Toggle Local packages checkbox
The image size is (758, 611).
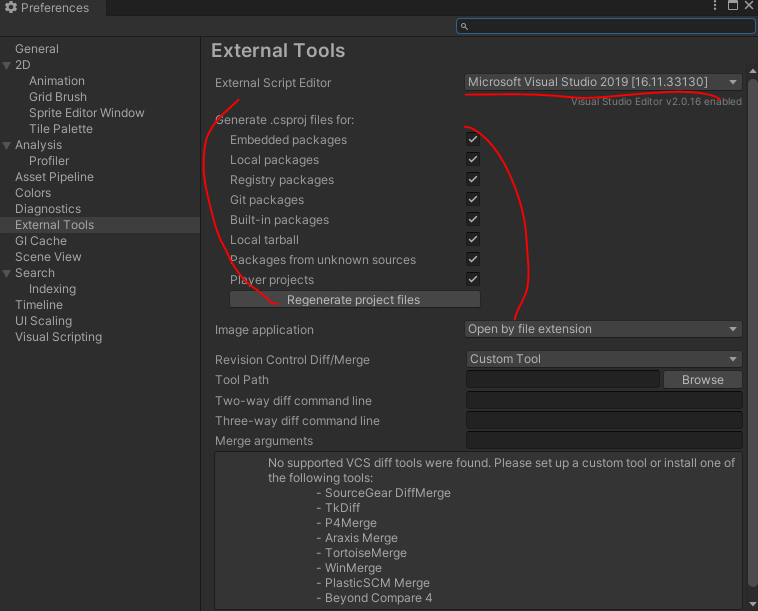pos(473,160)
